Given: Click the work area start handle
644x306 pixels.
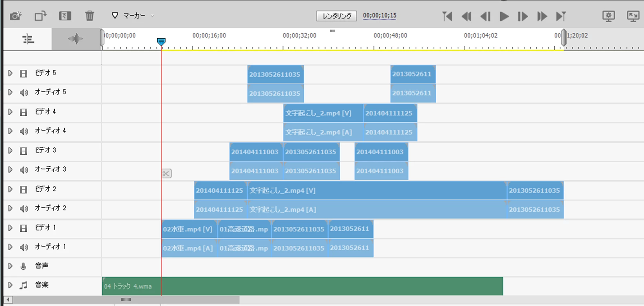Looking at the screenshot, I should pos(102,38).
